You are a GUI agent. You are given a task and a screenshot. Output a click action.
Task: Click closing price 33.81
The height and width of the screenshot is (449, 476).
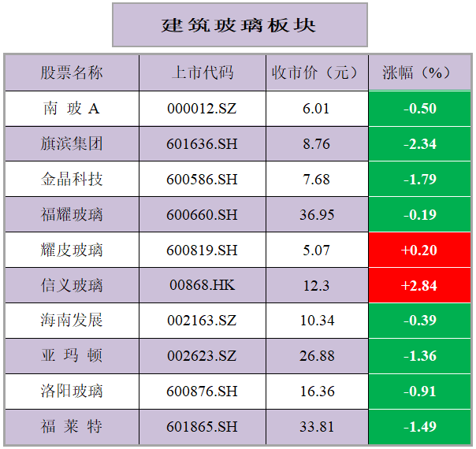pos(317,427)
